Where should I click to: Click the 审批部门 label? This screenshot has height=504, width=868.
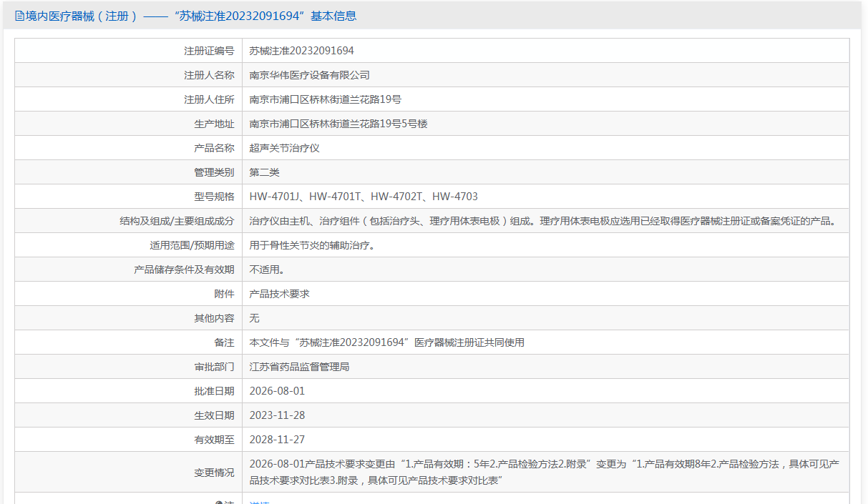pyautogui.click(x=214, y=367)
